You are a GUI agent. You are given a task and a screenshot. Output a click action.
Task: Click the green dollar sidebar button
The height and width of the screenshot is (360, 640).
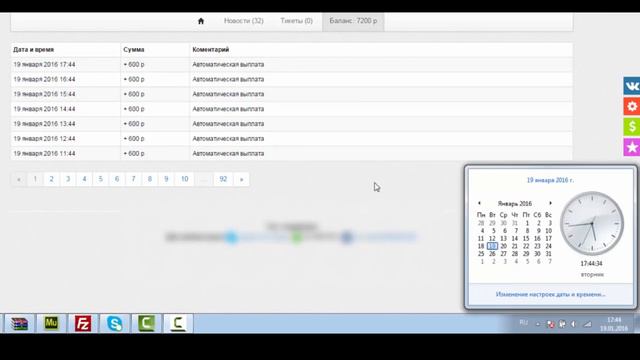click(631, 127)
